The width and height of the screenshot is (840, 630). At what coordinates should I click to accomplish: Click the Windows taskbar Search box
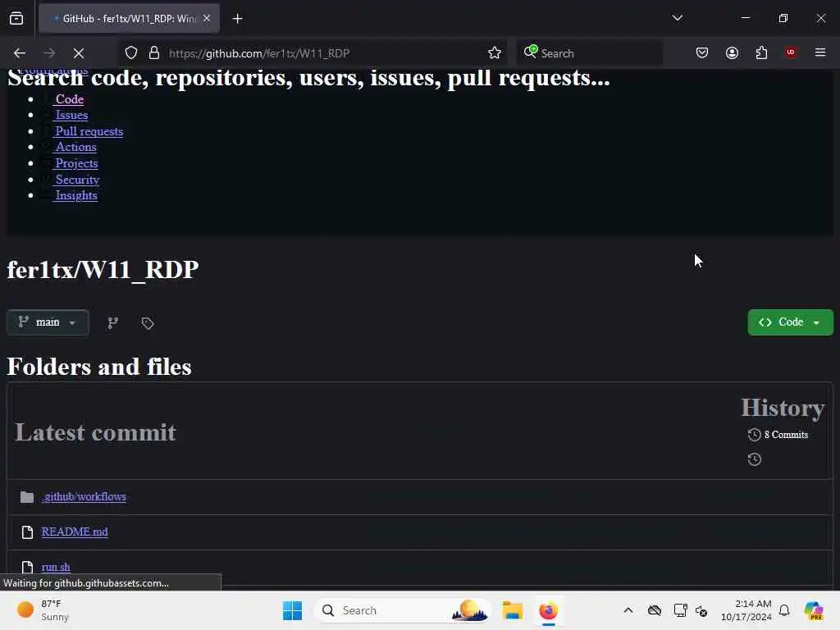click(402, 610)
